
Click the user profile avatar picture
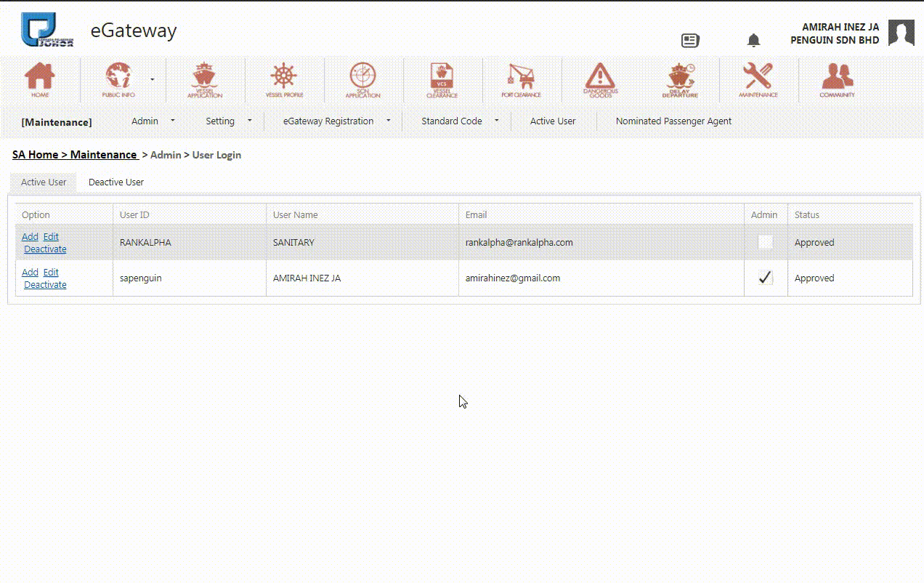pyautogui.click(x=901, y=33)
